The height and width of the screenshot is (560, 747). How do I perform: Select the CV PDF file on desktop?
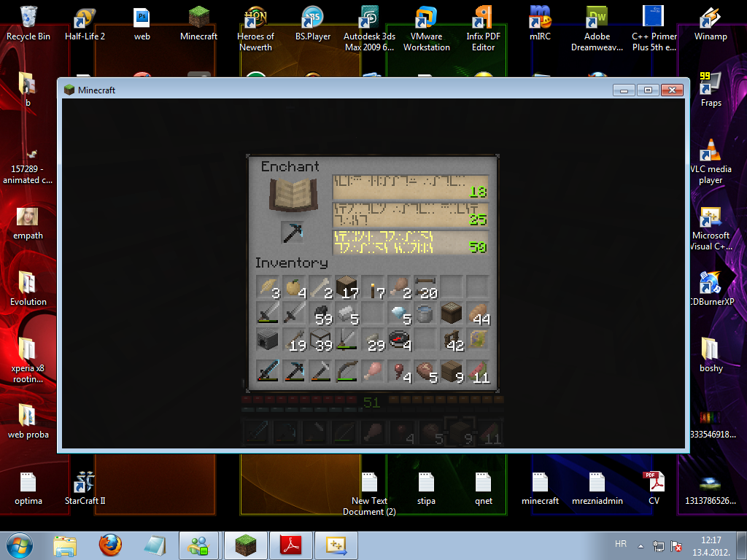pos(654,488)
